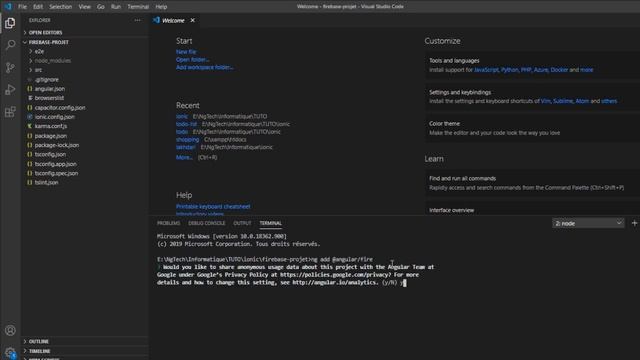Open the Run menu
Viewport: 640px width, 360px height.
(x=116, y=7)
